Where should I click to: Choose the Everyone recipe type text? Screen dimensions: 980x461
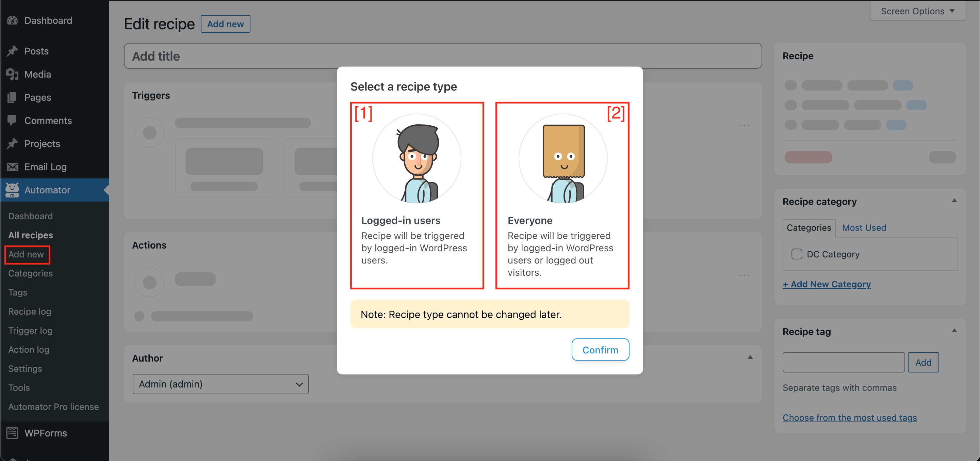coord(530,221)
